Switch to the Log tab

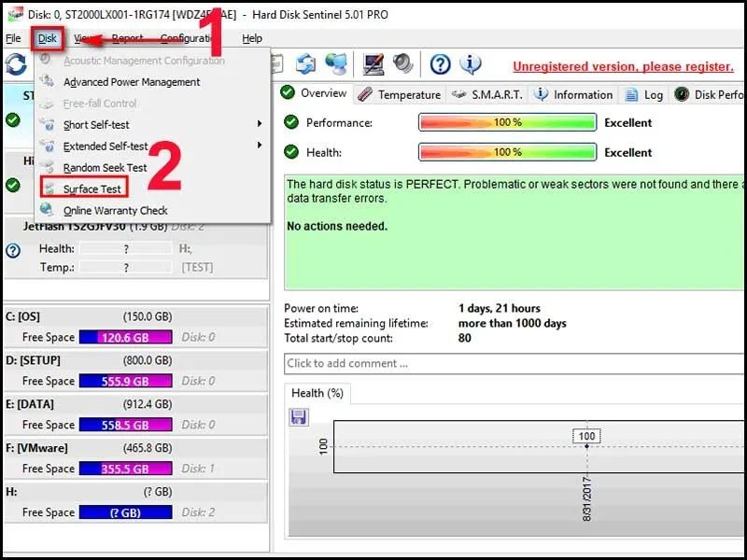pos(643,95)
